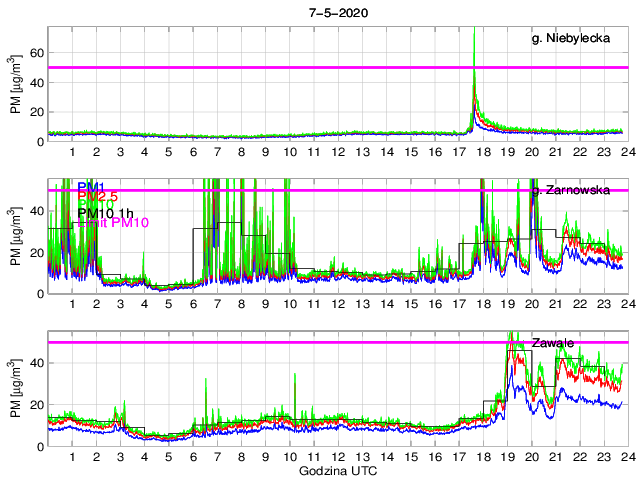Viewport: 640px width, 480px height.
Task: Select the PM10 1h legend entry
Action: tap(105, 212)
